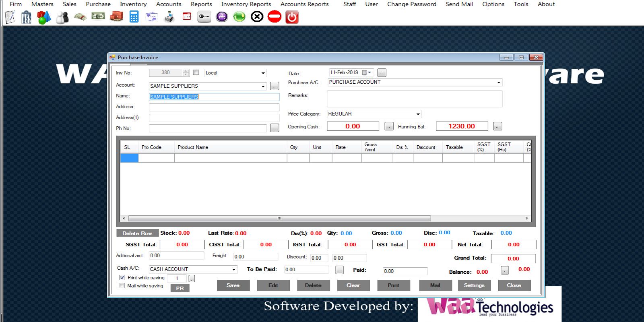Click the key icon in the toolbar
This screenshot has height=322, width=644.
(204, 17)
